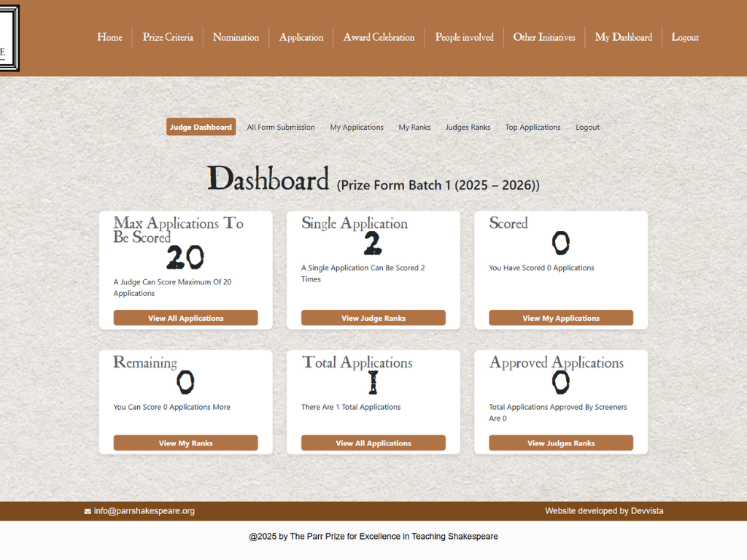This screenshot has height=560, width=747.
Task: Click the envelope icon in the footer
Action: coord(88,511)
